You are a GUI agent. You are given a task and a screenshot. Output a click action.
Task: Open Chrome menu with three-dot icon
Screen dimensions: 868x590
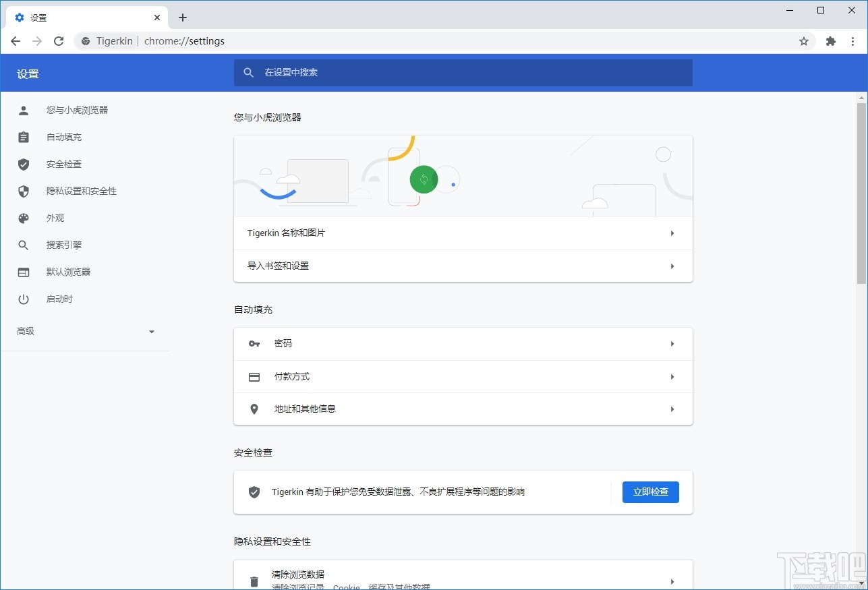(x=853, y=41)
